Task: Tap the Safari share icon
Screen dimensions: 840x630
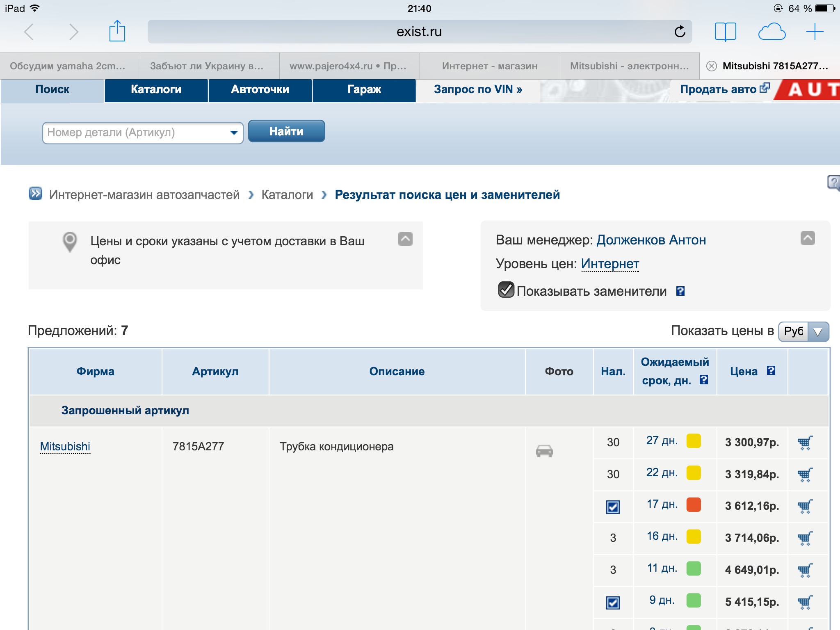Action: pos(117,31)
